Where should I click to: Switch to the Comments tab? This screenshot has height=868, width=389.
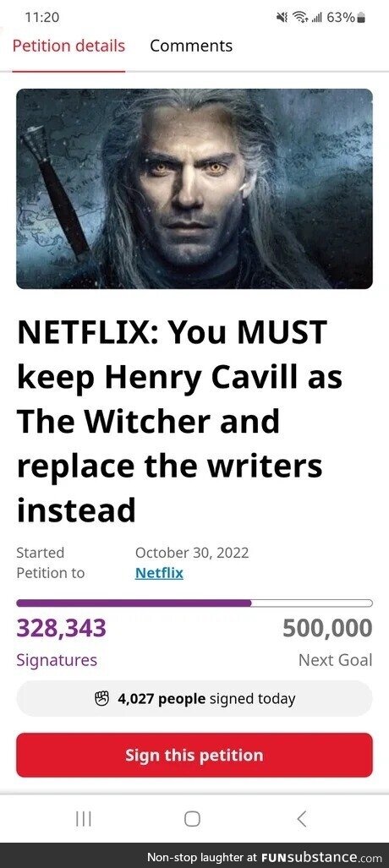(x=191, y=46)
